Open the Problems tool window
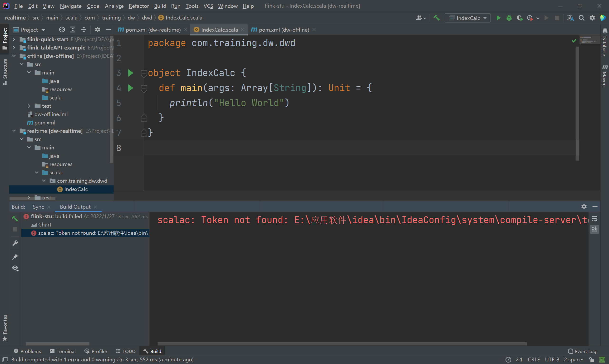The width and height of the screenshot is (609, 364). pos(27,351)
